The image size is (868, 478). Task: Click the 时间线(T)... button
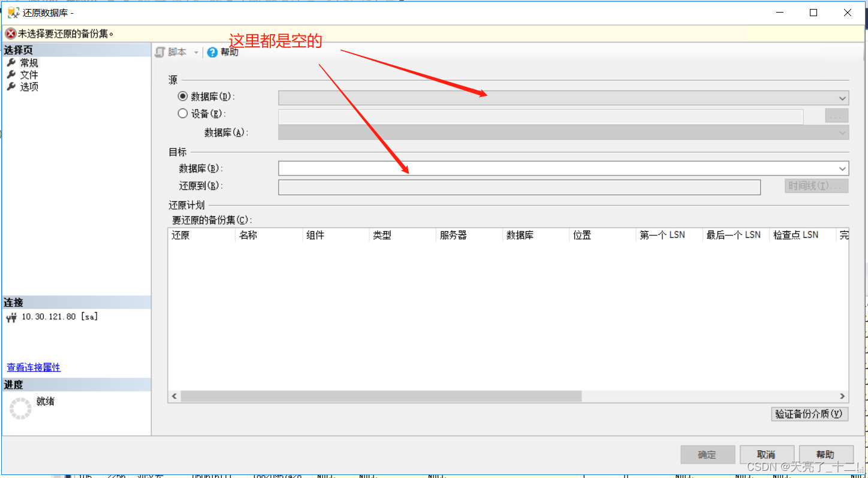coord(816,186)
